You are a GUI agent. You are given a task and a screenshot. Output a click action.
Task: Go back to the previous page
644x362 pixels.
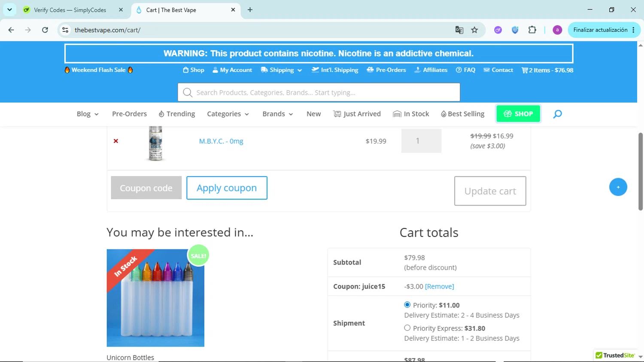pyautogui.click(x=11, y=30)
